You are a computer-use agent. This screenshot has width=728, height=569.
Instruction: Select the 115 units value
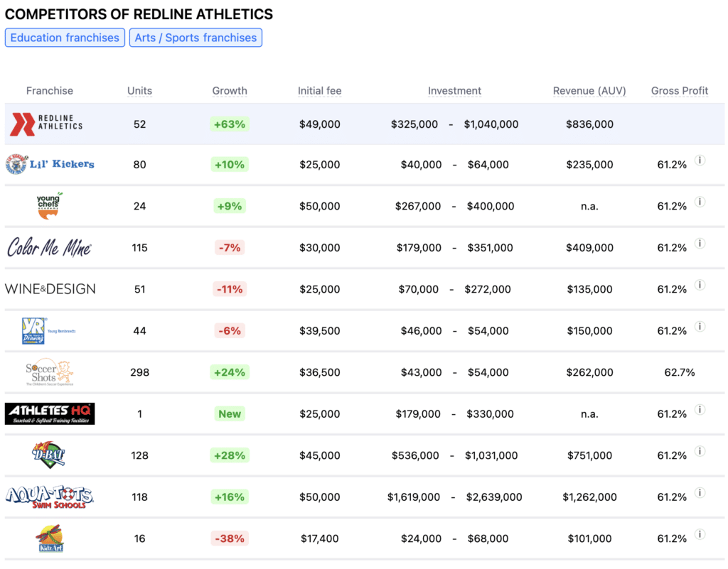pyautogui.click(x=140, y=248)
